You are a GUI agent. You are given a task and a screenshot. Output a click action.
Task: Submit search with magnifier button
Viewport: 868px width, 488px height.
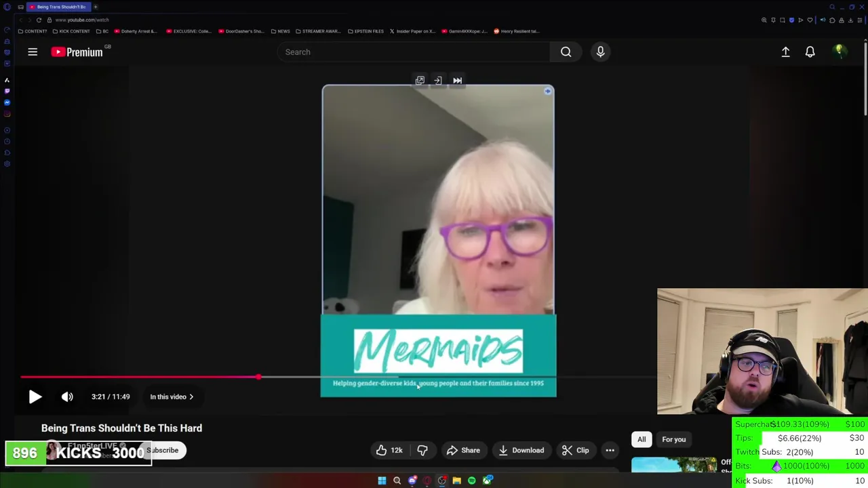click(566, 52)
